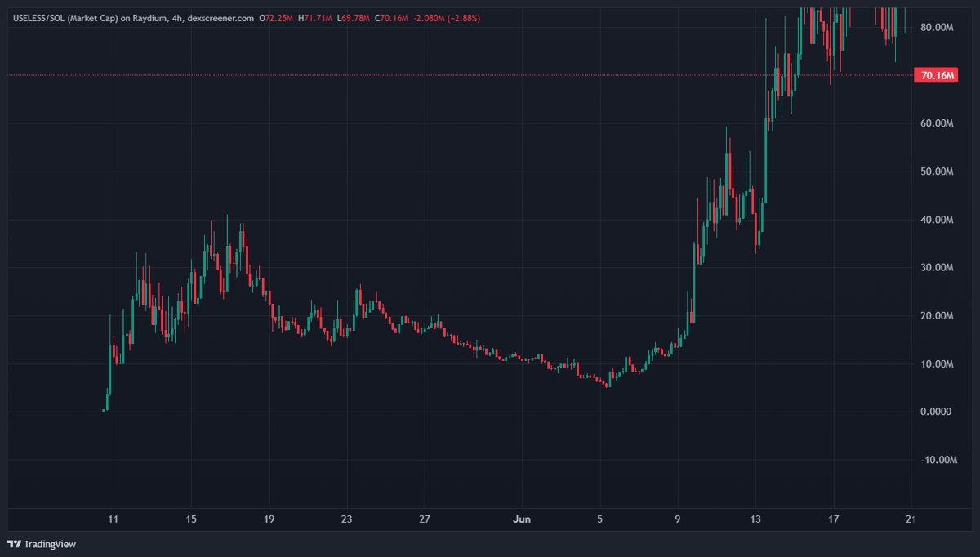
Task: Click the dotted current price line
Action: pyautogui.click(x=490, y=74)
